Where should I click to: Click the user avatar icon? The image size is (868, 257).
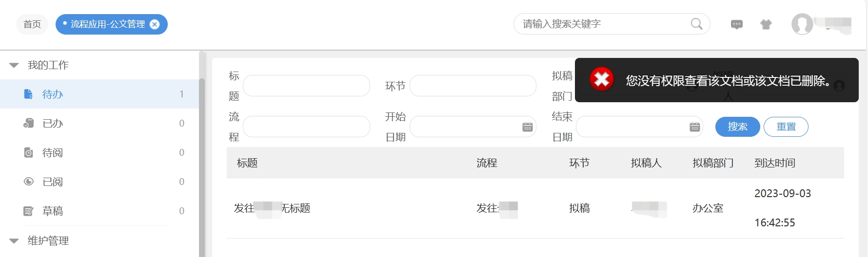click(x=802, y=24)
